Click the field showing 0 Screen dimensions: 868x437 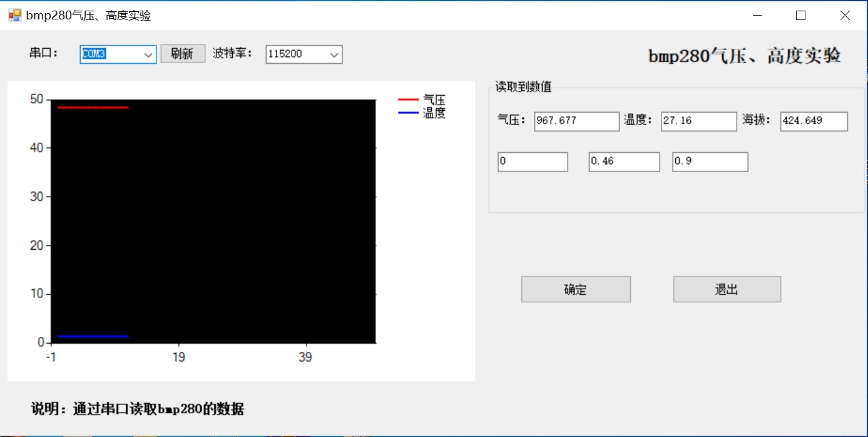(x=533, y=162)
